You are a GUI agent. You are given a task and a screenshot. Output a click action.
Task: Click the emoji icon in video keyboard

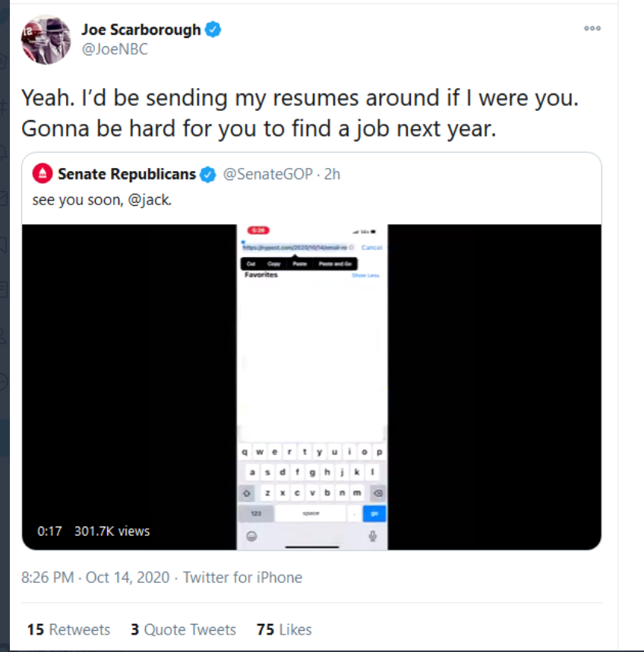click(252, 536)
